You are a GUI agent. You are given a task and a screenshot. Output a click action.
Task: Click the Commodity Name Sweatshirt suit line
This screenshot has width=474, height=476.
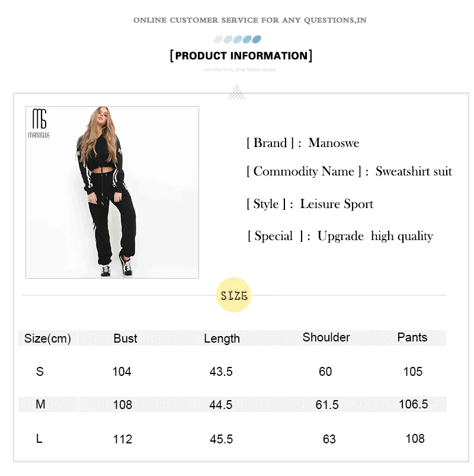[350, 171]
